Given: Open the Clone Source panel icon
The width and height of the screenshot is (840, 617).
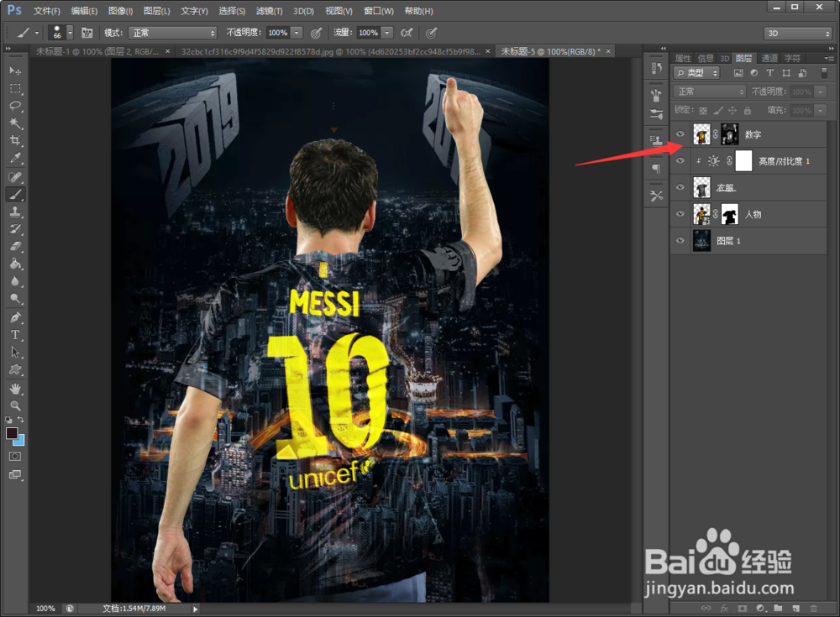Looking at the screenshot, I should coord(656,140).
